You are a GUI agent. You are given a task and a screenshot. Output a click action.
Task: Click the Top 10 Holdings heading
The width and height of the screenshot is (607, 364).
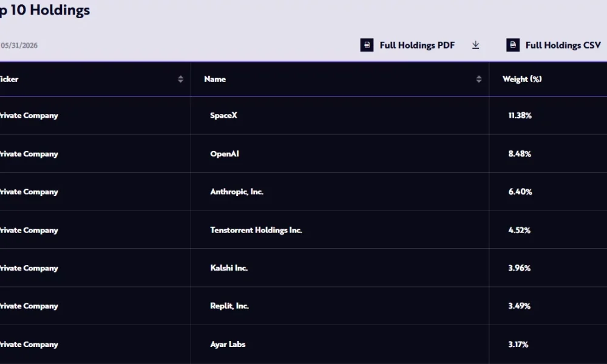coord(45,10)
